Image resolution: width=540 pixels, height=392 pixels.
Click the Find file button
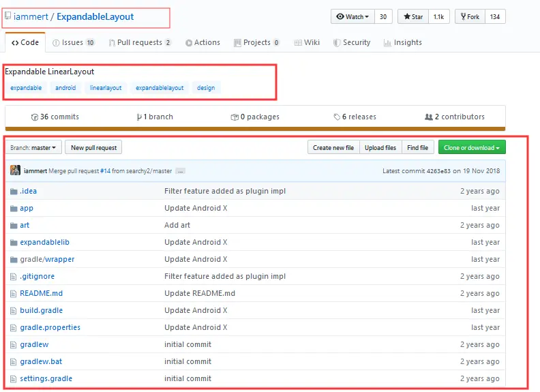point(418,147)
